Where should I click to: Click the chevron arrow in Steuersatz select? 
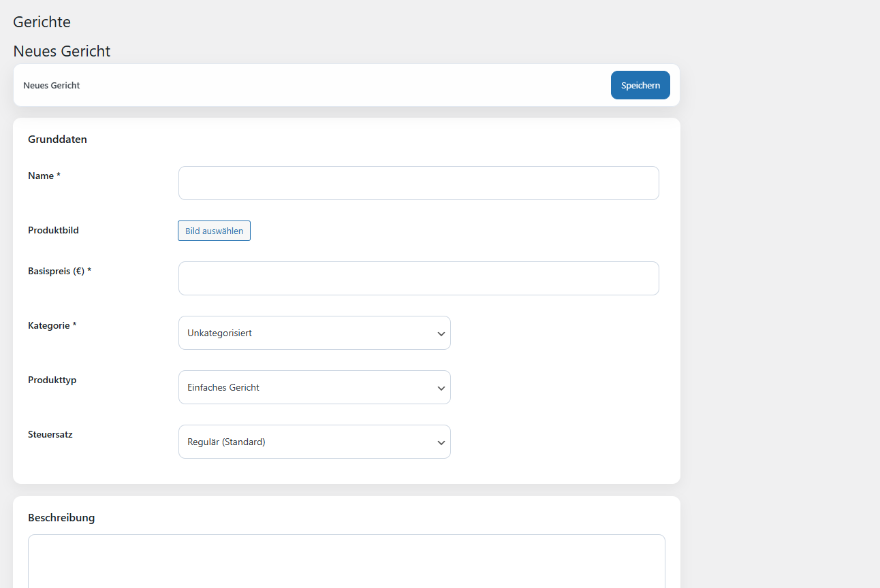(441, 442)
